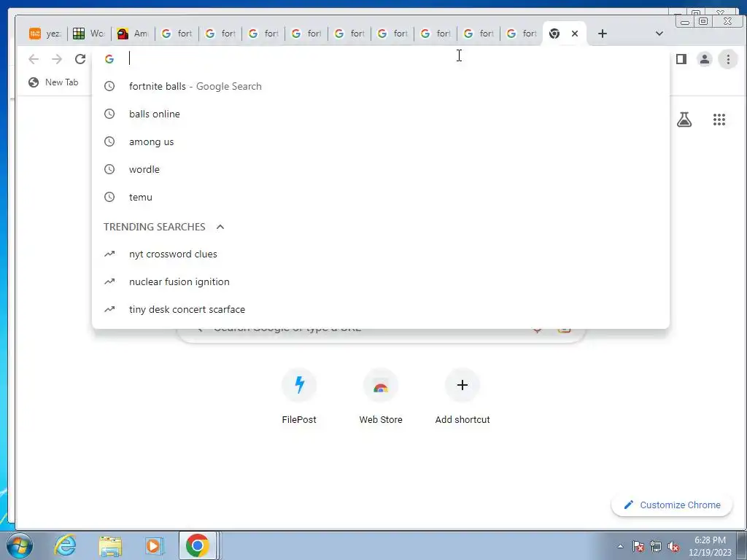Switch to the 'yez' tab
The image size is (747, 560).
coord(46,34)
